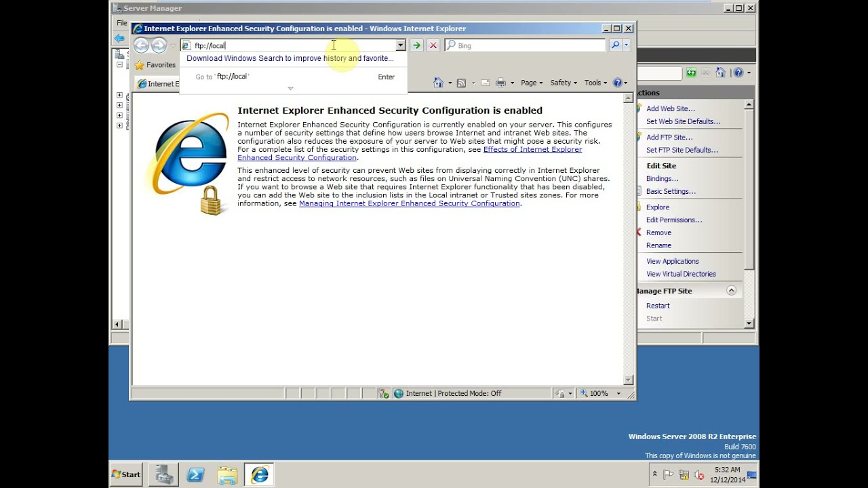Screen dimensions: 868x488
Task: Click Restart under Manage FTP Site
Action: click(x=658, y=306)
